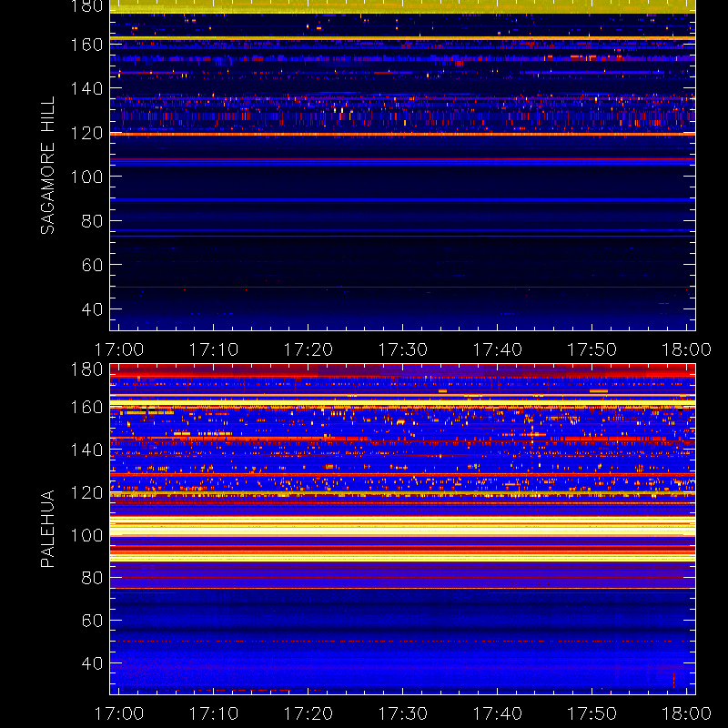728x728 pixels.
Task: Click the PALEHUA axis title
Action: click(47, 529)
